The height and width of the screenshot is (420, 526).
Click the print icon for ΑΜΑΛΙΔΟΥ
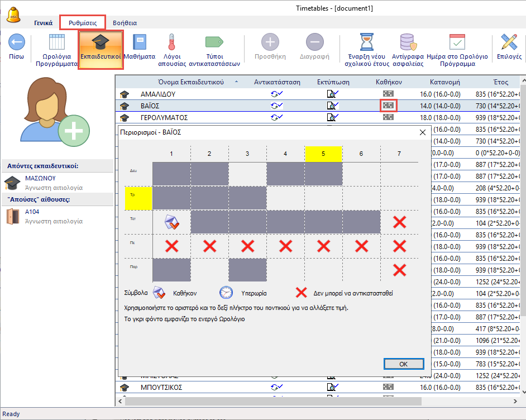[332, 94]
